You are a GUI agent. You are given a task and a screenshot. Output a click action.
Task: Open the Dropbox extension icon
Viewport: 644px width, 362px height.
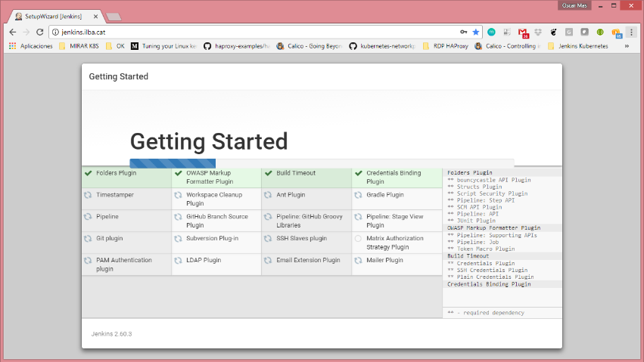(x=538, y=32)
